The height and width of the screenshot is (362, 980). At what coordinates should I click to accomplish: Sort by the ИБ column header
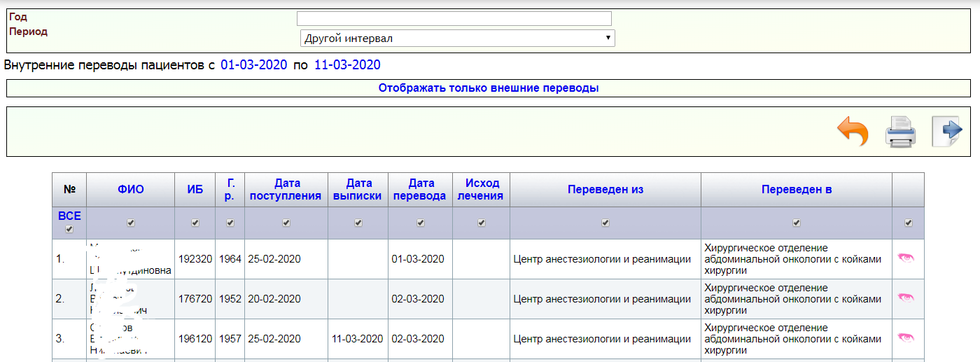point(195,190)
